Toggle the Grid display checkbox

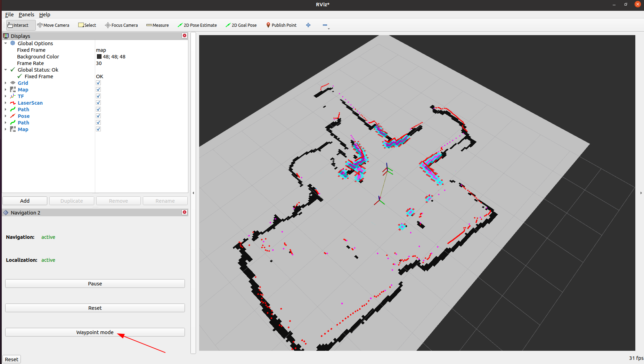coord(98,83)
